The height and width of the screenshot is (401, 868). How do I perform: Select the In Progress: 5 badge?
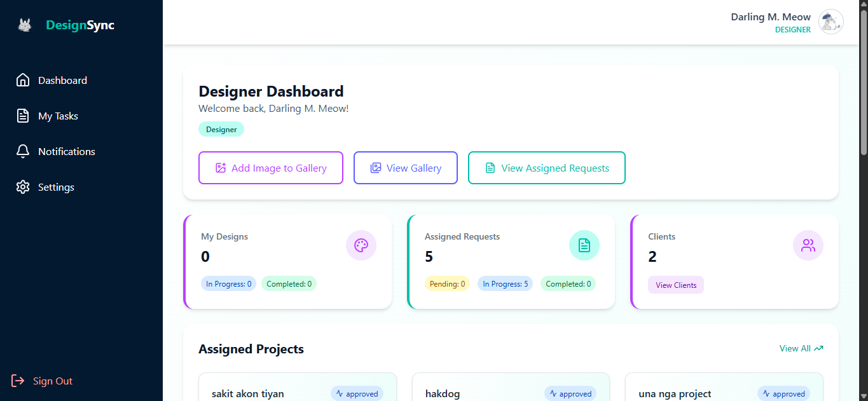[x=505, y=284]
